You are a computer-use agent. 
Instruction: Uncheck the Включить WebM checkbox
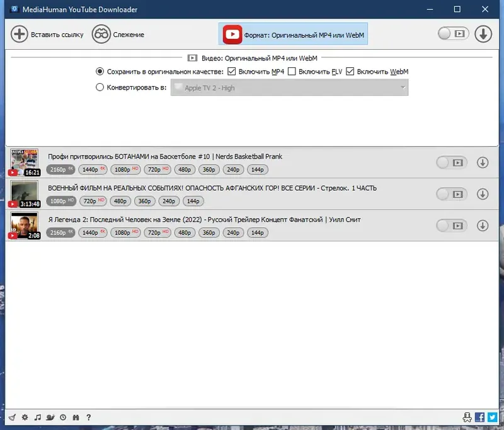point(350,71)
